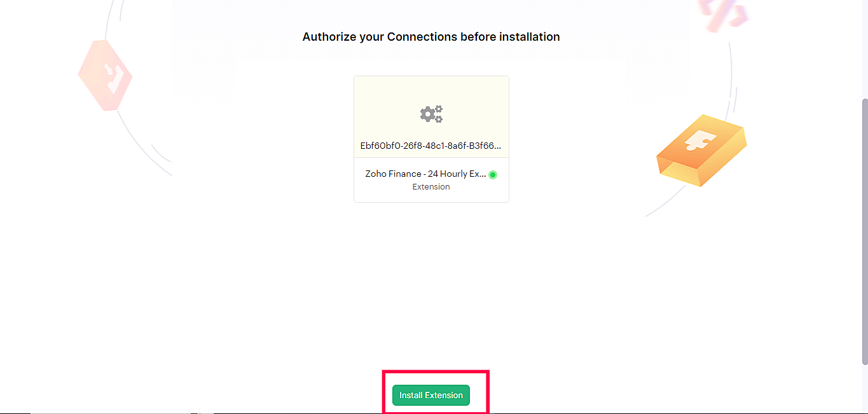Click the green connection status dot
The width and height of the screenshot is (868, 414).
point(493,174)
